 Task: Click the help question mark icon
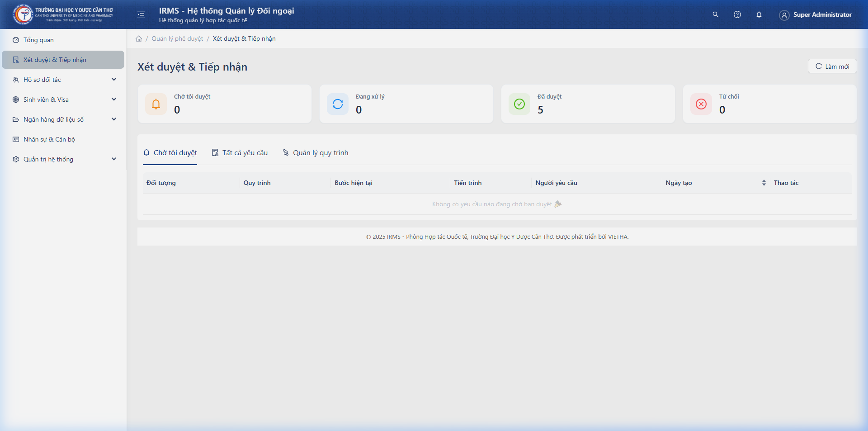click(737, 14)
